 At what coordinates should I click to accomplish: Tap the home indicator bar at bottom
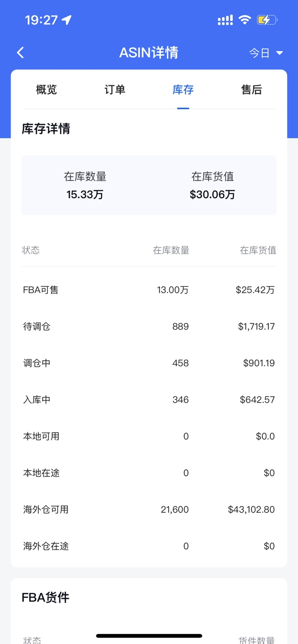[x=149, y=636]
